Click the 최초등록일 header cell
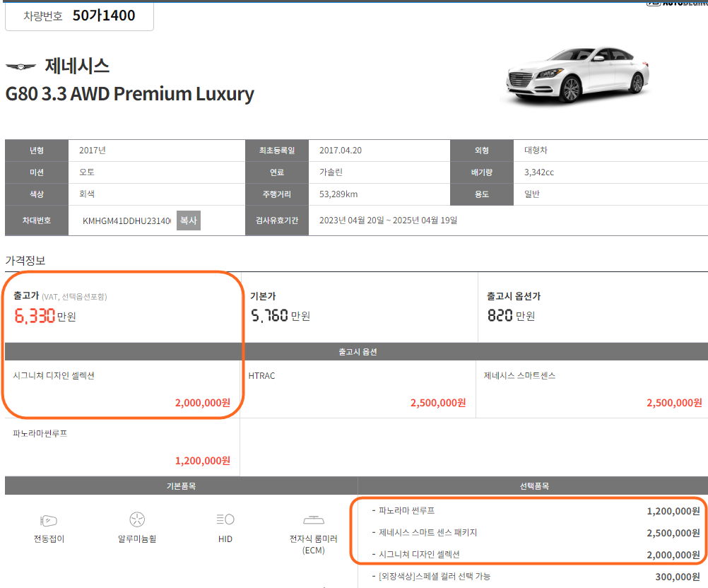708x588 pixels. pos(277,151)
